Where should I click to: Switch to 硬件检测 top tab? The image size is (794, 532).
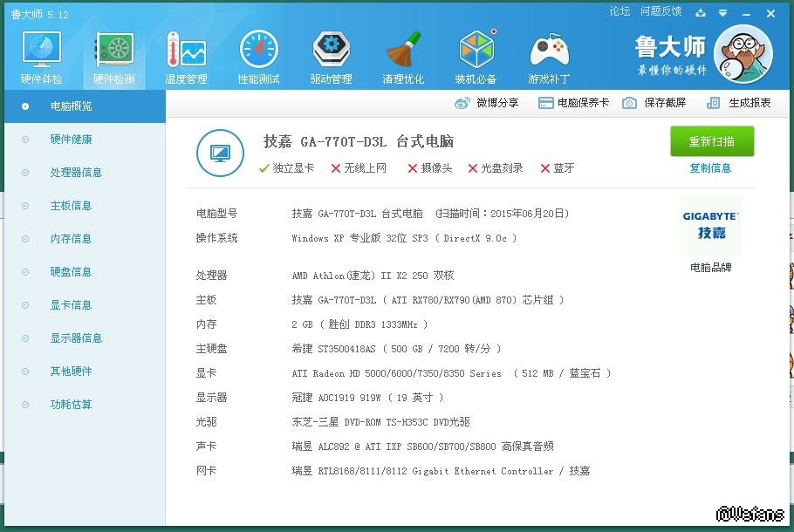click(113, 51)
